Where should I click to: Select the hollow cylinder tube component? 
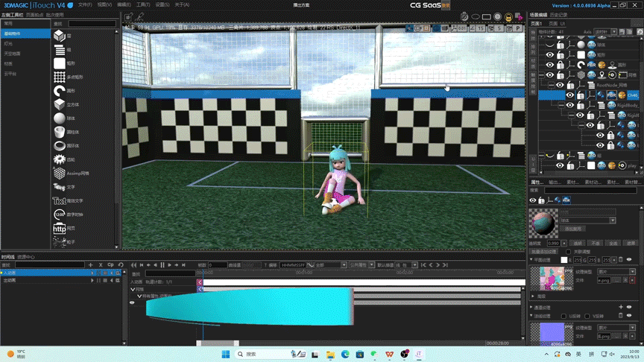coord(60,132)
